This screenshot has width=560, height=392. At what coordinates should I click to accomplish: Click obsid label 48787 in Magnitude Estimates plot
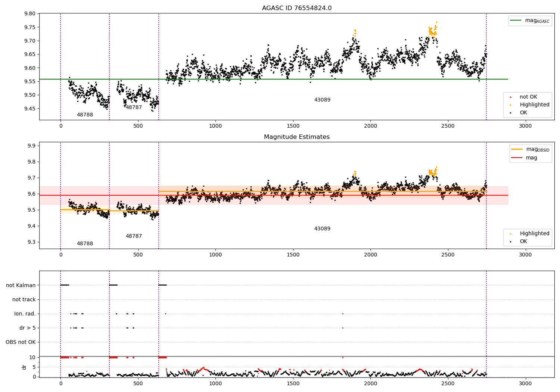134,236
